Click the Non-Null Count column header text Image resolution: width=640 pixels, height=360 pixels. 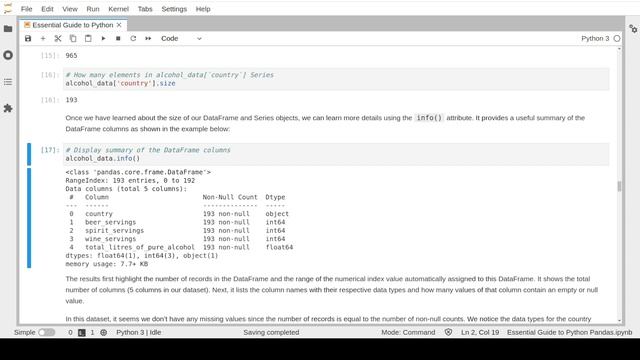230,197
